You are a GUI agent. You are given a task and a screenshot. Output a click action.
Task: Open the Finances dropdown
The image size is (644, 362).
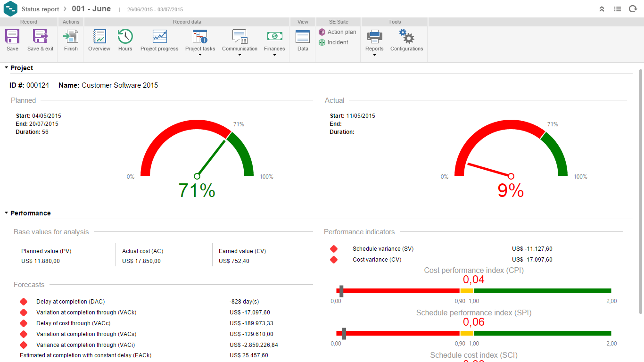274,55
